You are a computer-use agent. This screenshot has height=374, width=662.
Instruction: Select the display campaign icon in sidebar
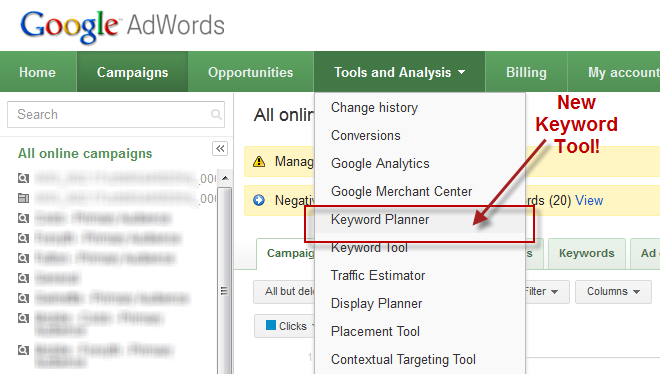pos(23,198)
